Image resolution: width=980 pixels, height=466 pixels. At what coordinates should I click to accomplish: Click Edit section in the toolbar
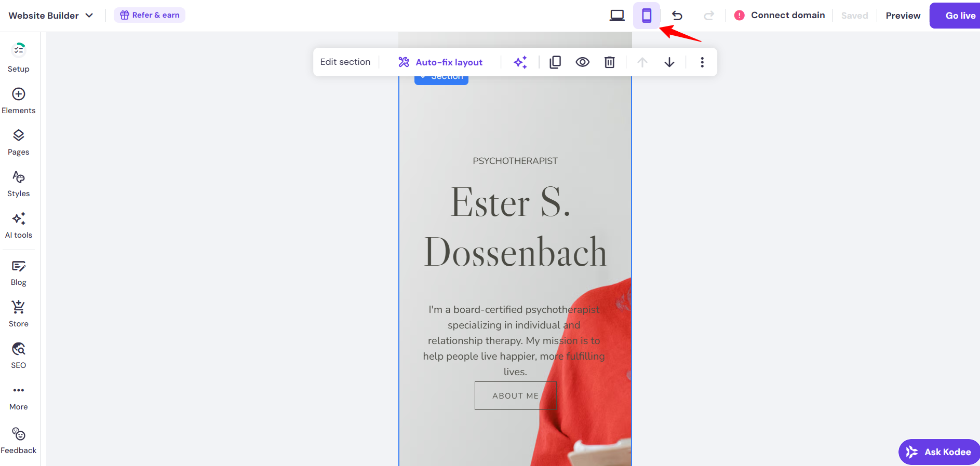point(345,62)
